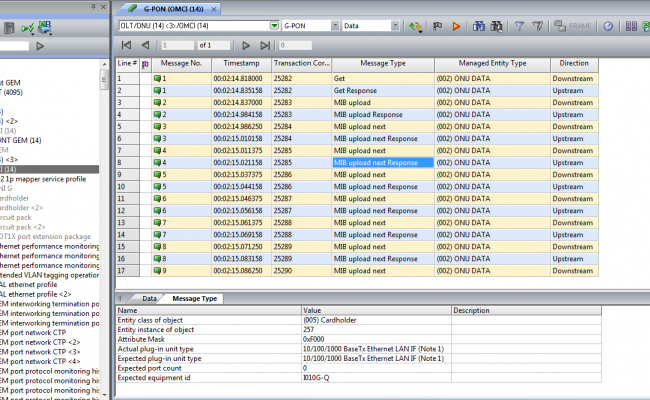The height and width of the screenshot is (400, 650).
Task: Click the orange play/start arrow icon
Action: (x=455, y=26)
